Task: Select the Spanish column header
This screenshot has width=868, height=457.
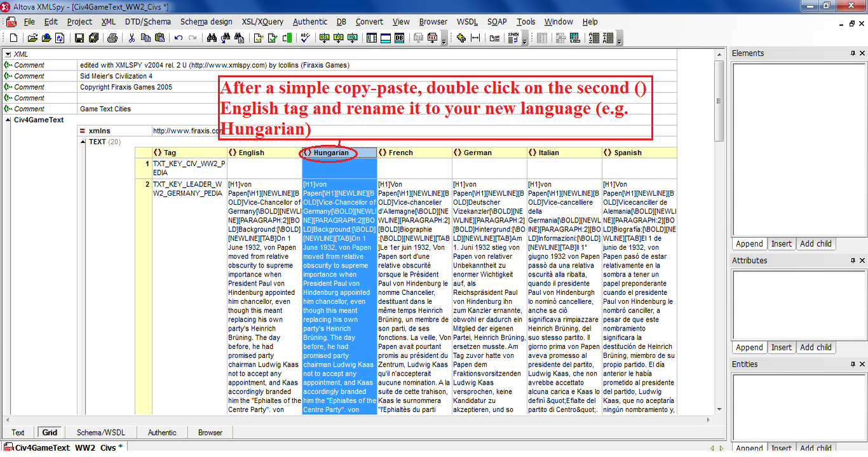Action: click(x=639, y=153)
